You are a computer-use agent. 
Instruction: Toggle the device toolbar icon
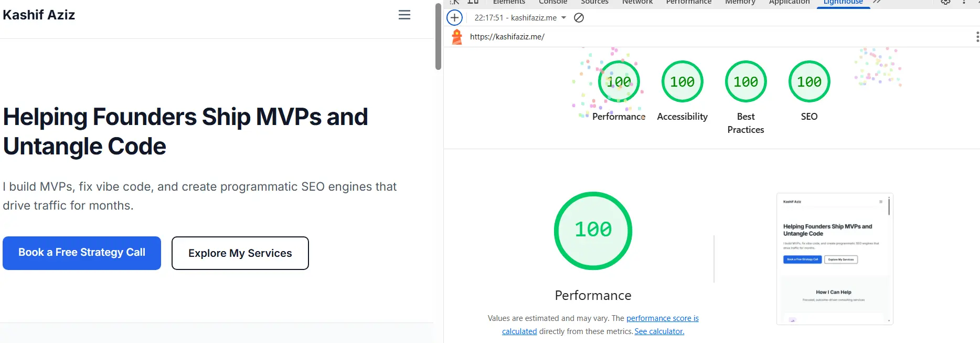[473, 2]
